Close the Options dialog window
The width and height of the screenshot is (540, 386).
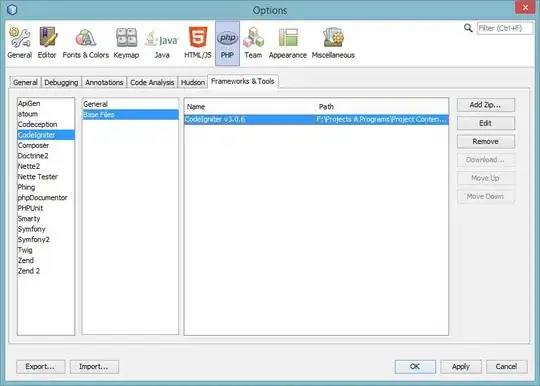point(525,7)
